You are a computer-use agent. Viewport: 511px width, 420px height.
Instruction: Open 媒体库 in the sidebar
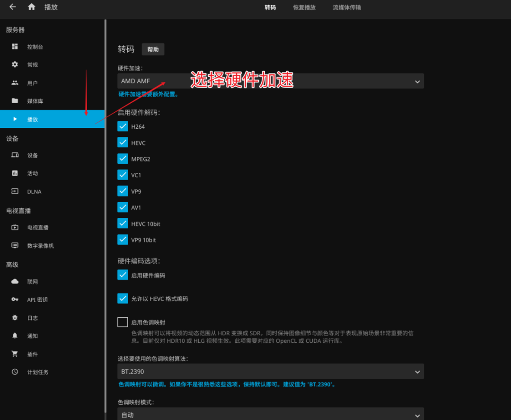click(52, 101)
